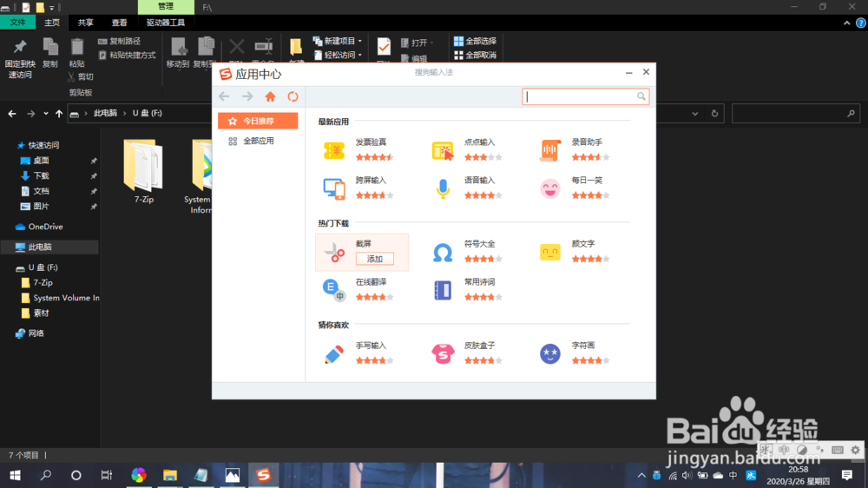Open the Sogou icon on the taskbar
Image resolution: width=868 pixels, height=488 pixels.
point(264,475)
